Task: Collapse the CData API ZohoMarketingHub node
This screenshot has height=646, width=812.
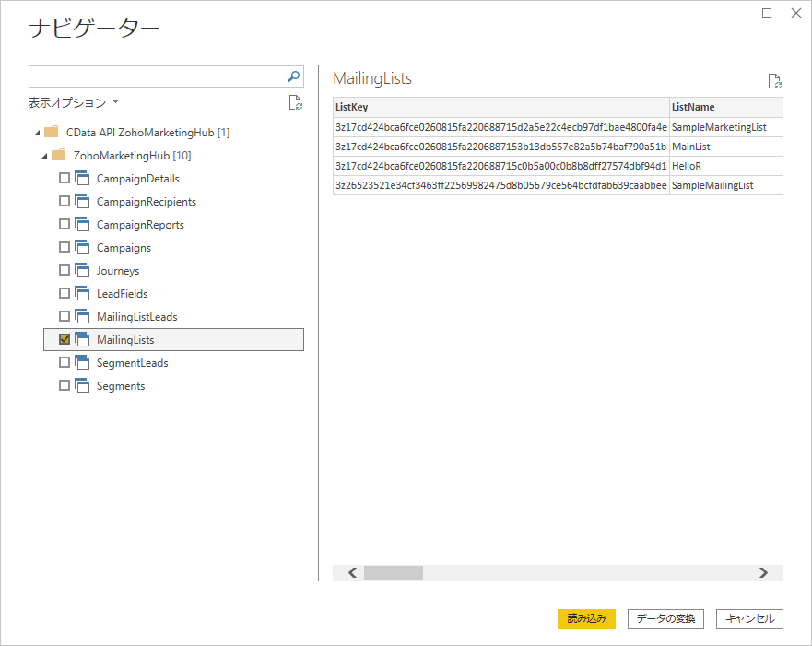Action: 37,133
